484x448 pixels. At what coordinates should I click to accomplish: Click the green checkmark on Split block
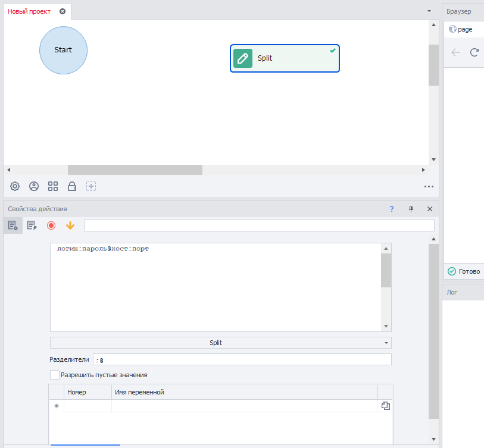tap(332, 51)
